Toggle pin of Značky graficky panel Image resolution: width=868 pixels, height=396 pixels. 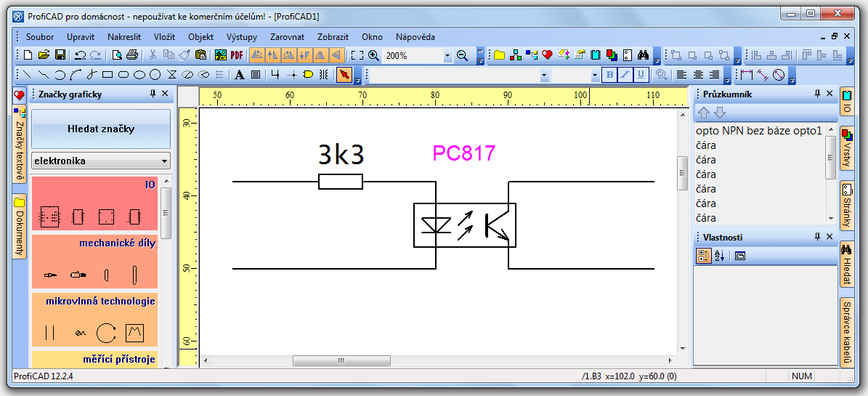click(x=153, y=94)
